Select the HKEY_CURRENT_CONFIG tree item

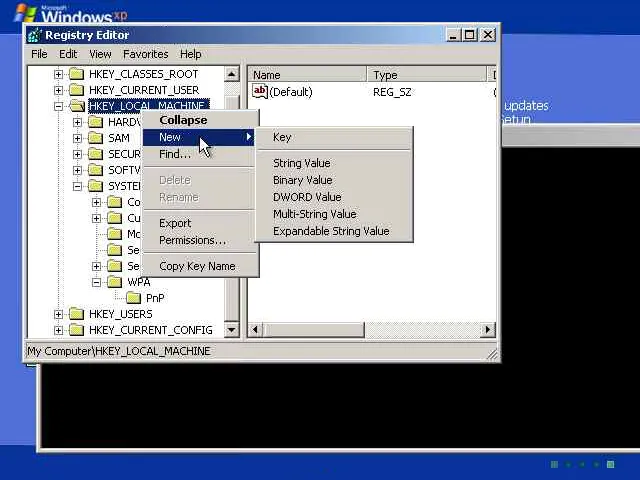pyautogui.click(x=151, y=330)
